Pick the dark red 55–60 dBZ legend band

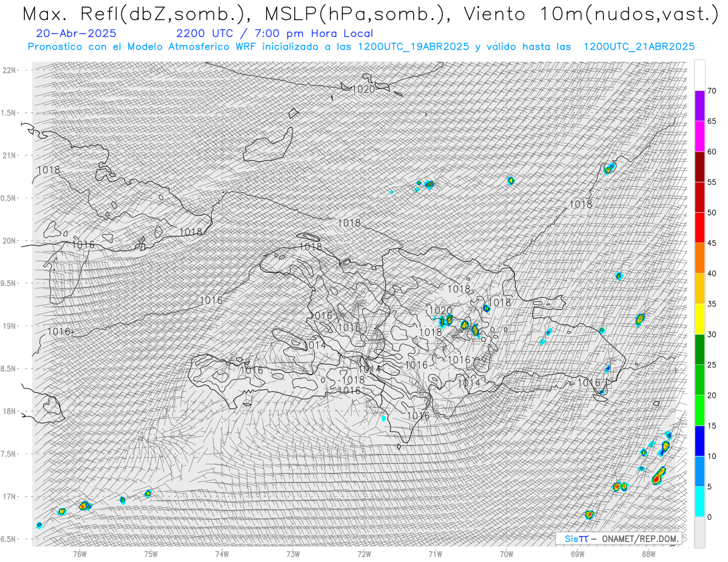pos(699,167)
